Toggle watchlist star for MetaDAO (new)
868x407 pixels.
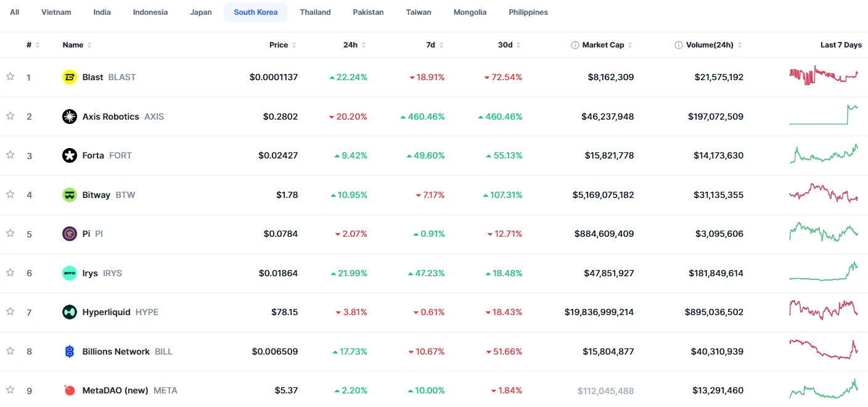[10, 390]
